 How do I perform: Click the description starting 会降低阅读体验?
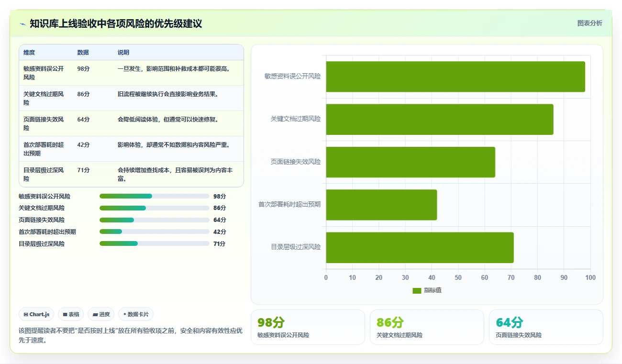[168, 119]
